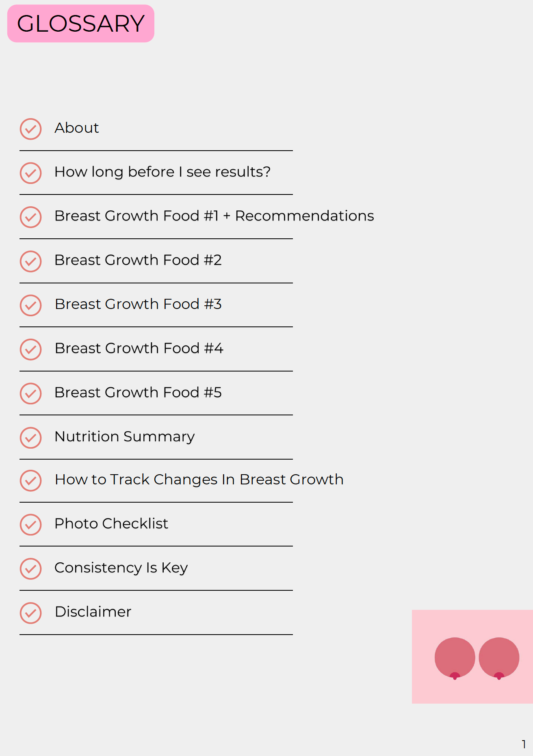Click check circle for How long before results

(31, 173)
